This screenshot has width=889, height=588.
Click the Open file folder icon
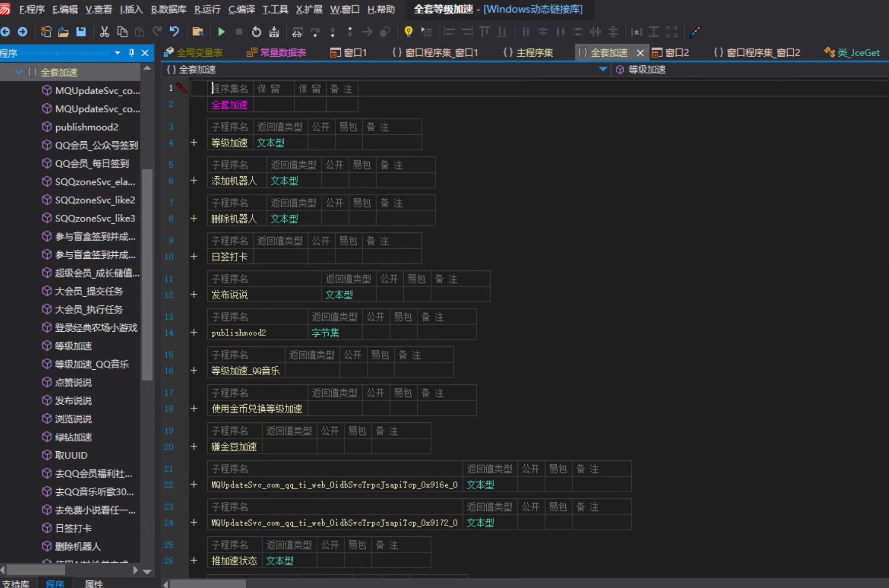(63, 32)
